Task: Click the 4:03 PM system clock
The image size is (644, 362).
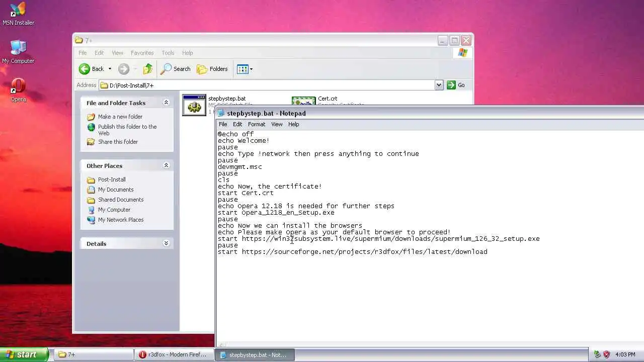Action: 625,354
